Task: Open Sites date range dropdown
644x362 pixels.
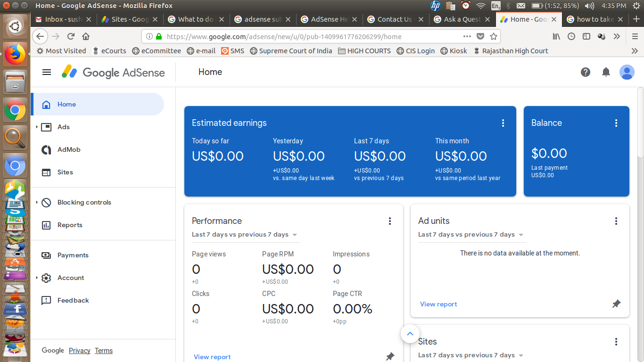Action: click(x=471, y=355)
